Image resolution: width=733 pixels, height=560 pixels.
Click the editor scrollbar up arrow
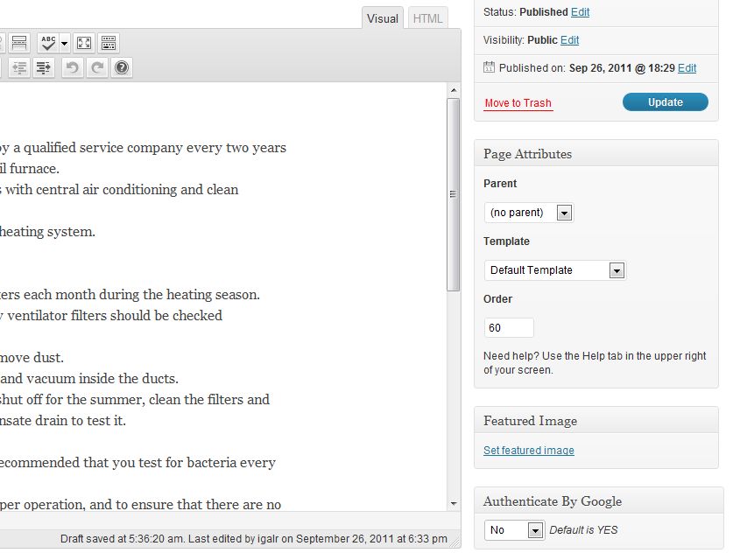[x=454, y=90]
